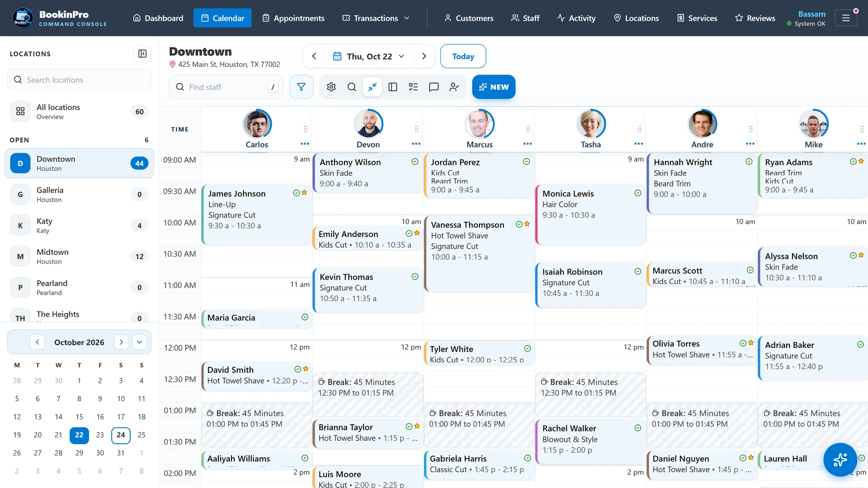Open the Staff tab
The height and width of the screenshot is (488, 868).
point(525,18)
